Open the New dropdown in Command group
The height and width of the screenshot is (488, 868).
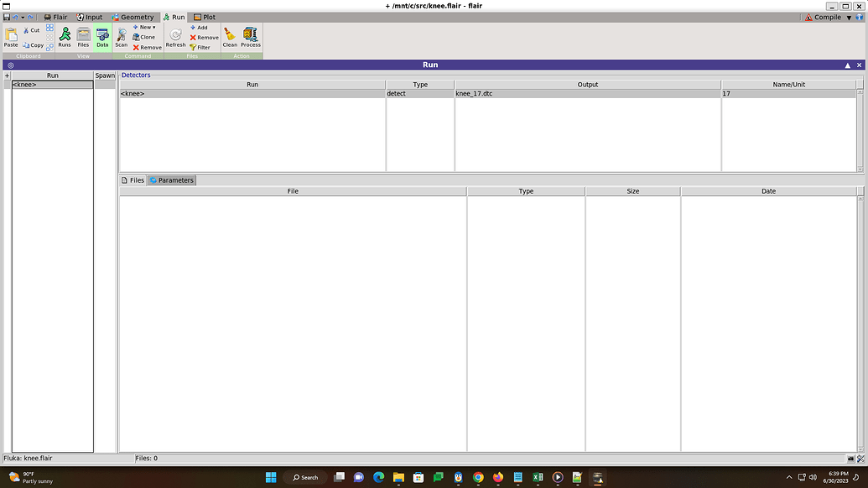[146, 27]
